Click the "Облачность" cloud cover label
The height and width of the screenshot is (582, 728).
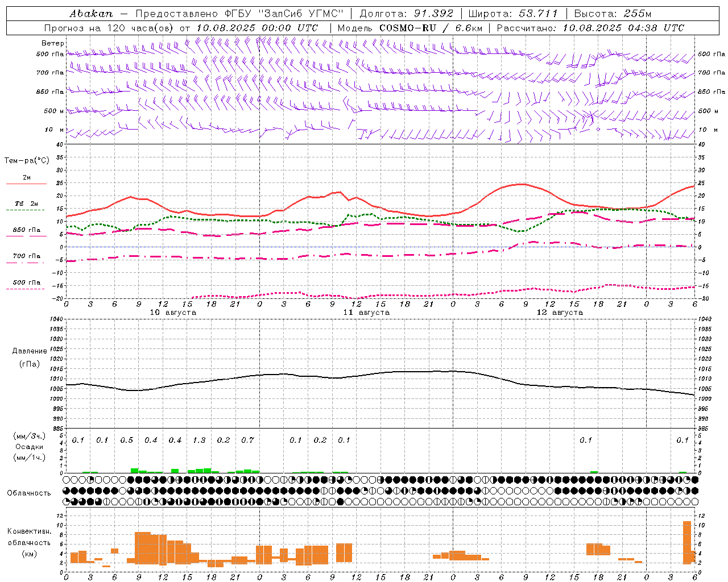pyautogui.click(x=28, y=493)
